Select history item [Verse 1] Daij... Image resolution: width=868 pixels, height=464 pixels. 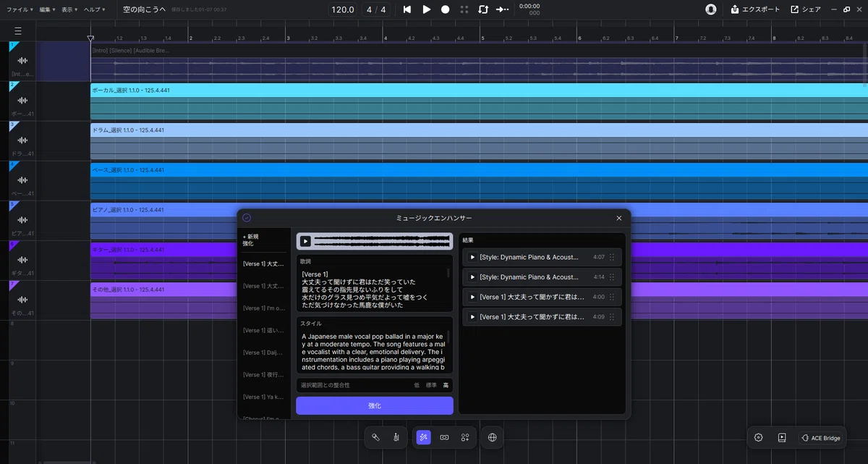[264, 353]
